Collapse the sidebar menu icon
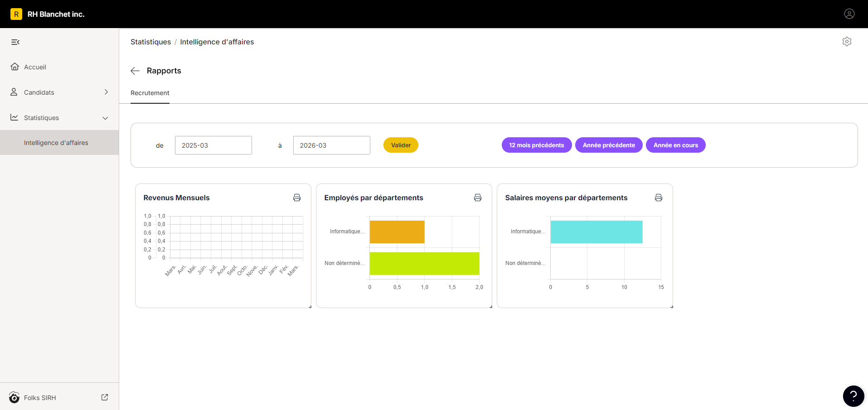The image size is (868, 410). click(x=15, y=42)
